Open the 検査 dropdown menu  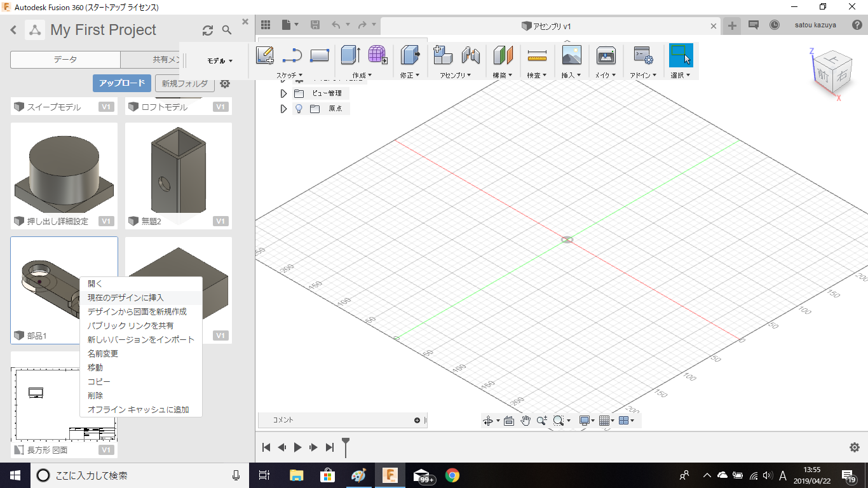point(537,75)
